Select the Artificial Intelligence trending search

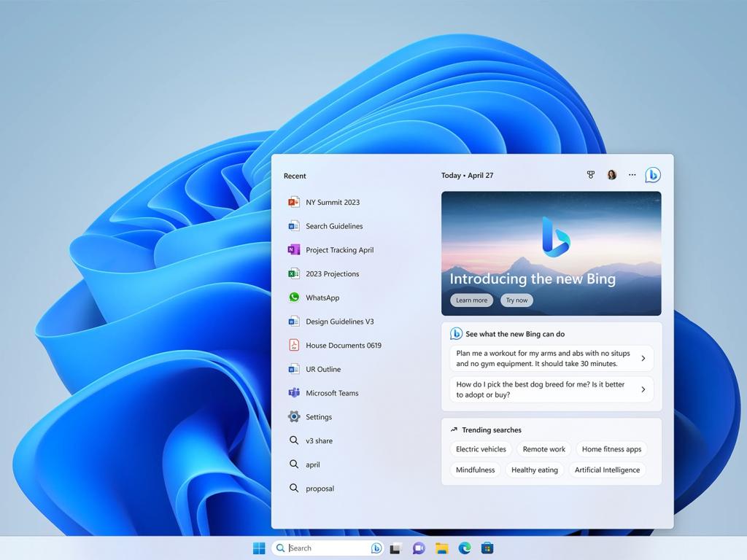click(607, 470)
